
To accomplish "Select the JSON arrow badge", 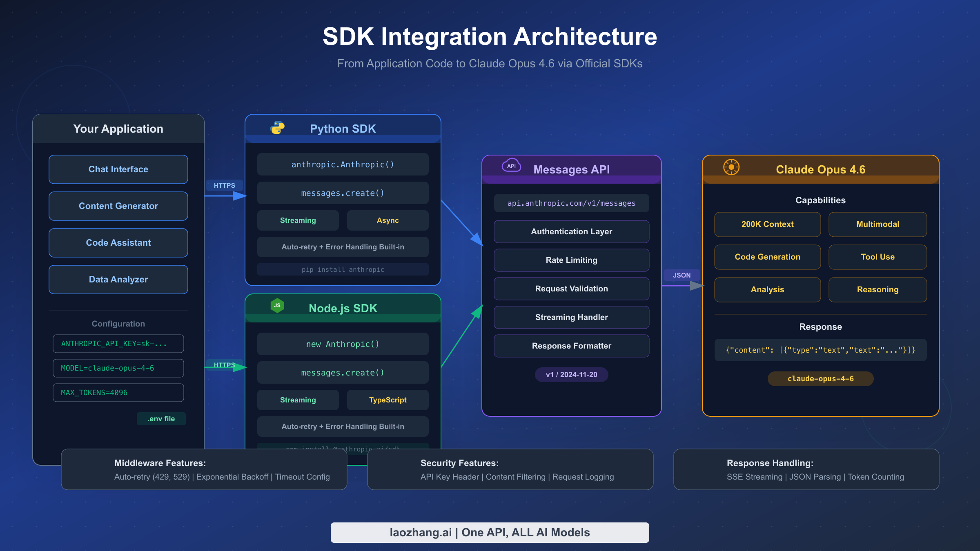I will 682,275.
